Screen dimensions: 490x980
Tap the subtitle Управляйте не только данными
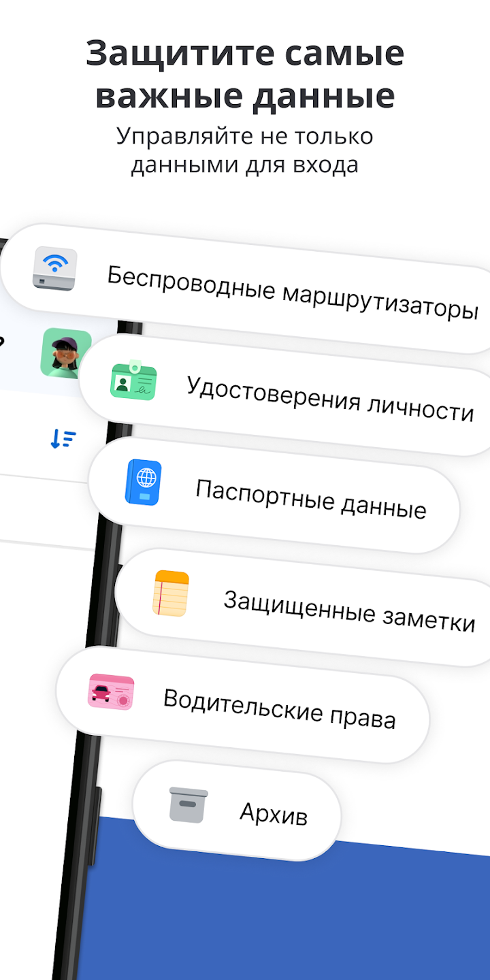(x=245, y=150)
